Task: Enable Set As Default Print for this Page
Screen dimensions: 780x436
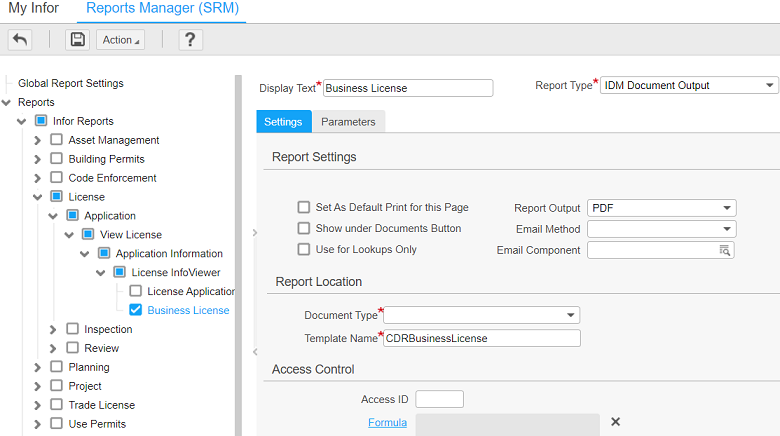Action: [x=304, y=207]
